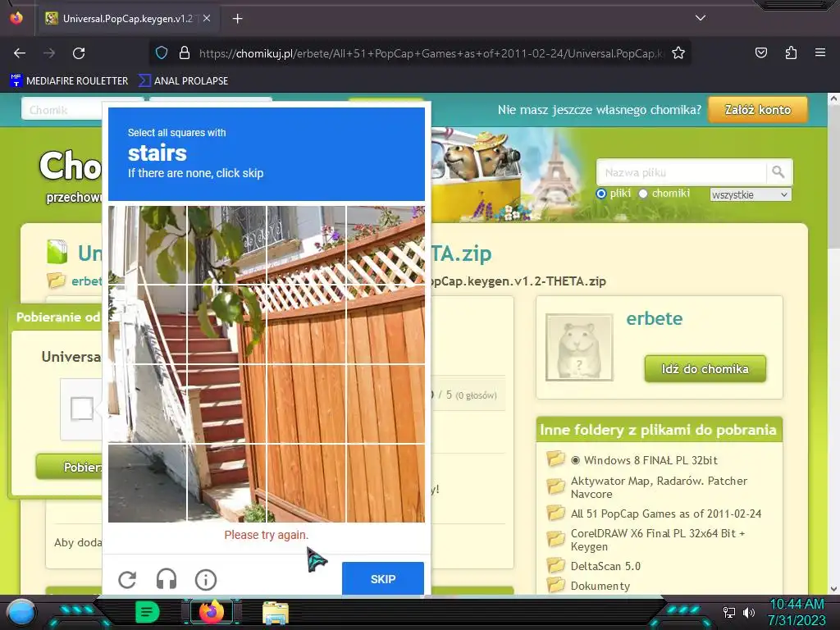This screenshot has height=630, width=840.
Task: Open the tracking protection shield icon
Action: 162,53
